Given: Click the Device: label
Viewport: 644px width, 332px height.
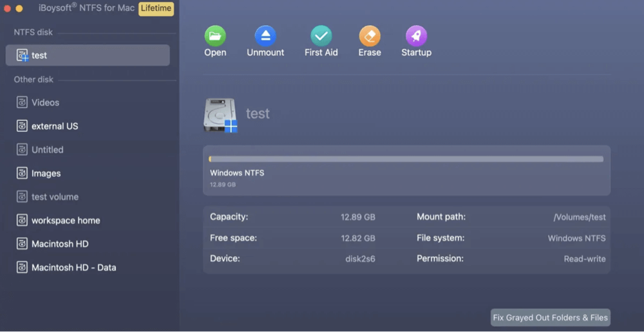Looking at the screenshot, I should pos(225,259).
